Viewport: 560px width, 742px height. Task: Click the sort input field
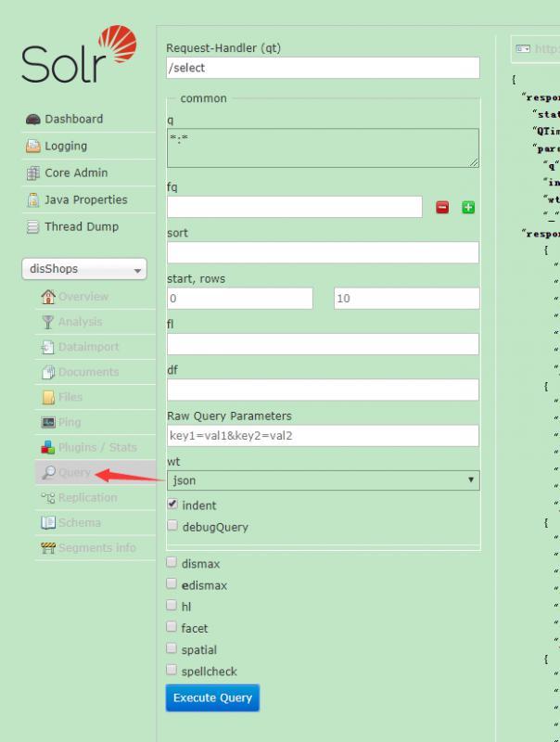pos(323,252)
